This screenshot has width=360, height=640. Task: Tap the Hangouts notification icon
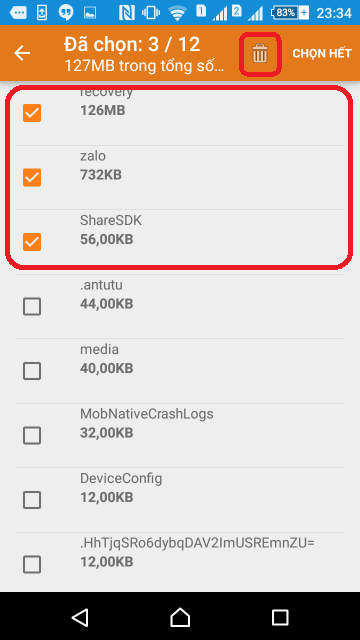coord(66,13)
